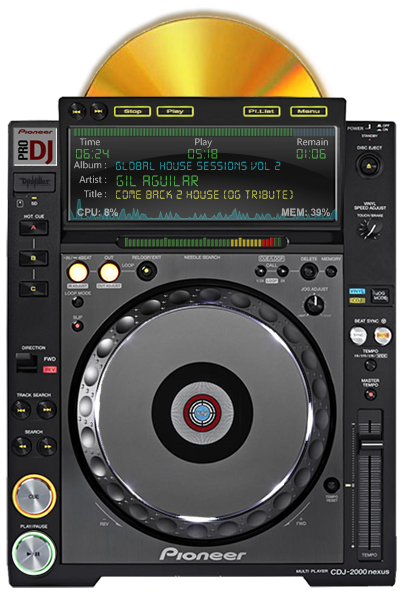The height and width of the screenshot is (594, 404).
Task: Click the Track Search forward button
Action: coord(47,410)
